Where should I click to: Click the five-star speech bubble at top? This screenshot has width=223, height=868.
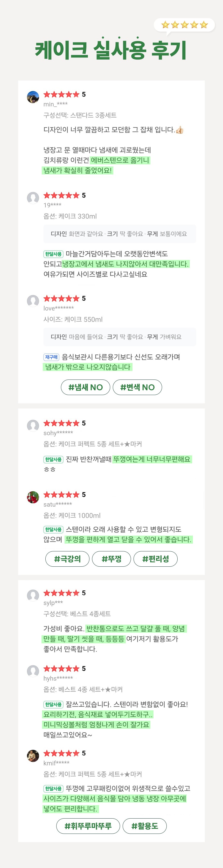tap(184, 25)
